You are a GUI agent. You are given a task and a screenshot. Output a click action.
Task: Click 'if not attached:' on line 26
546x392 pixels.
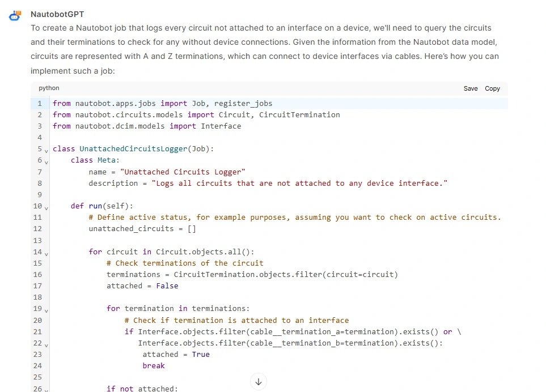(x=142, y=388)
